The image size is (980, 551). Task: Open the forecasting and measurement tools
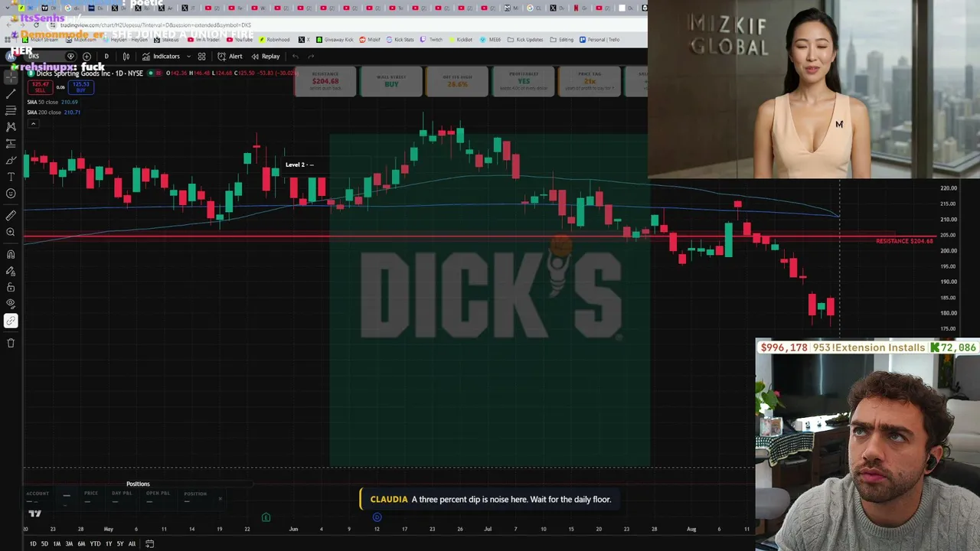tap(11, 143)
